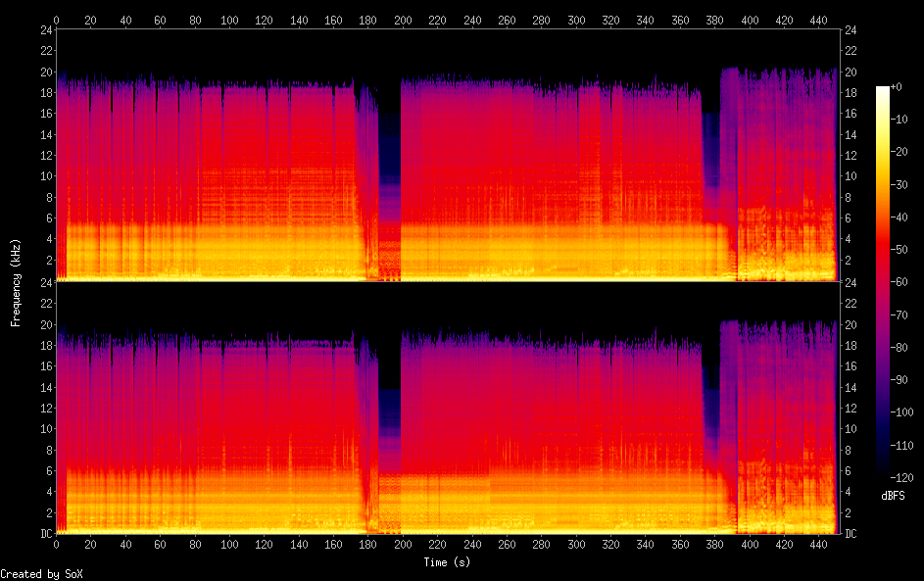Click "440" on the bottom time axis

point(818,545)
